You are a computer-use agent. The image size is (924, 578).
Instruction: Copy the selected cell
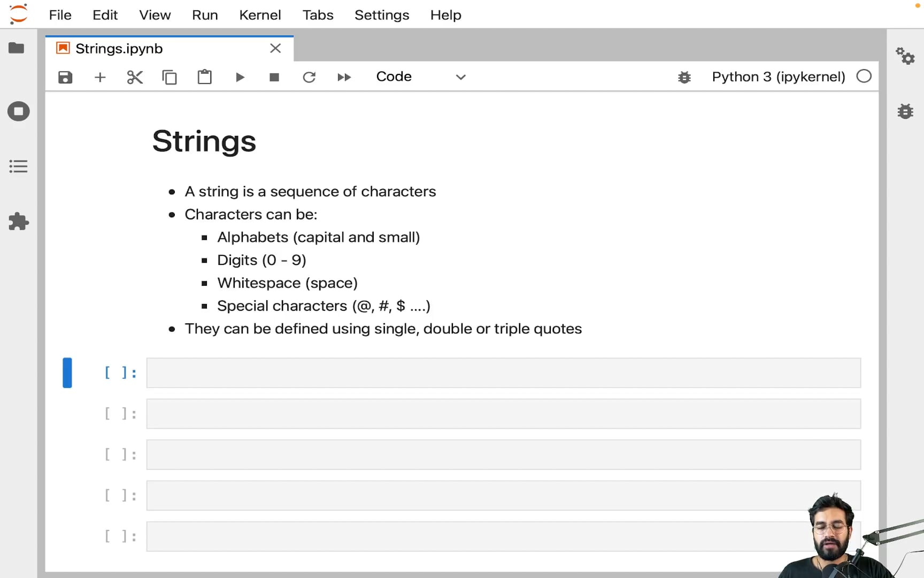(x=170, y=77)
